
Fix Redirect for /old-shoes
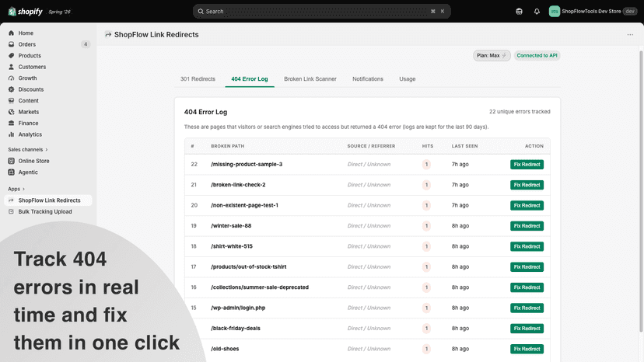527,349
